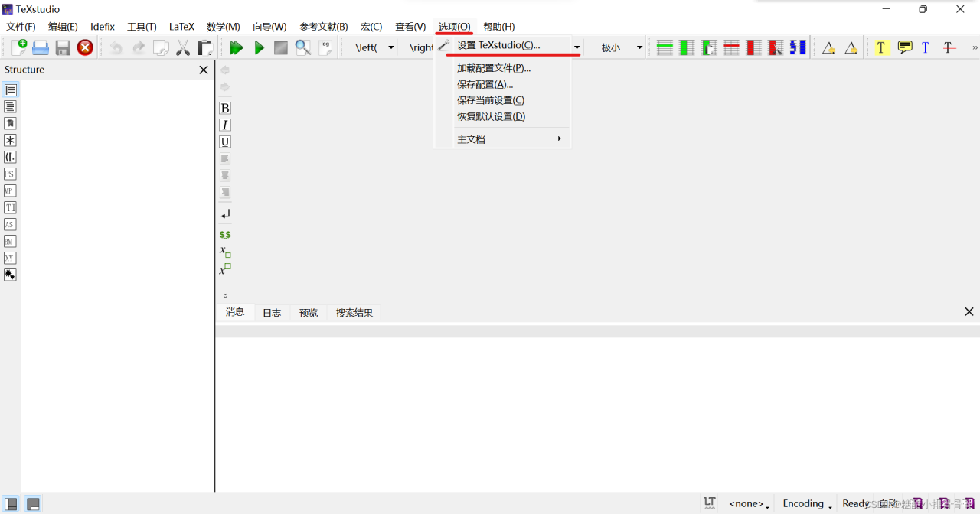Select 保存当前设置(C) menu entry

pos(503,100)
